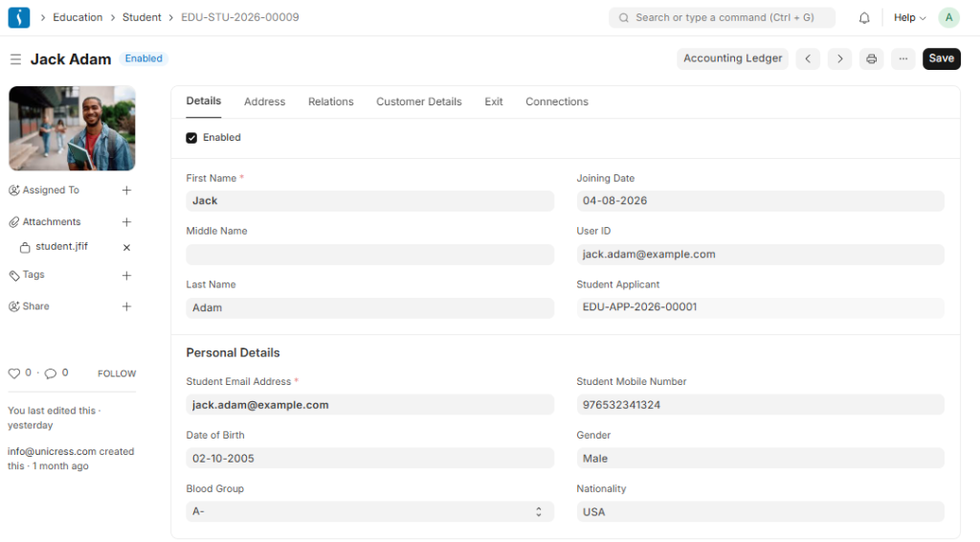Screen dimensions: 980x542
Task: Focus the search or command bar
Action: tap(722, 17)
